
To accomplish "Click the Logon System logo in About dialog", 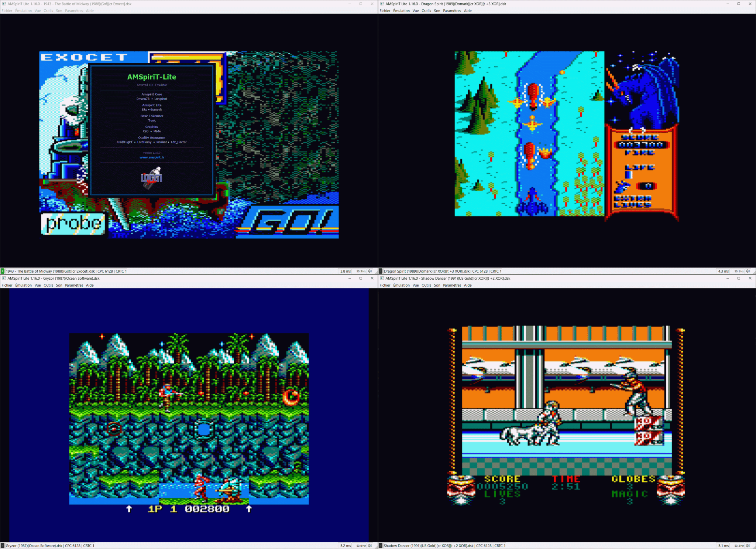I will [152, 178].
